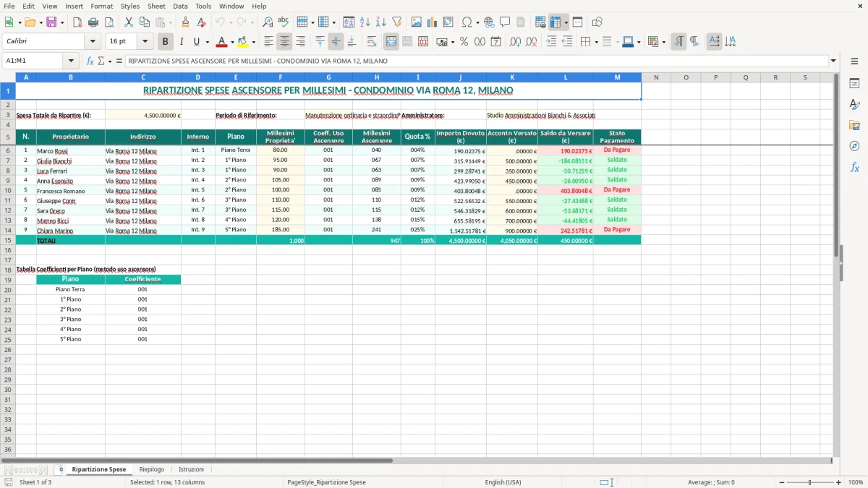Open the Font Name dropdown arrow
868x488 pixels.
(93, 42)
